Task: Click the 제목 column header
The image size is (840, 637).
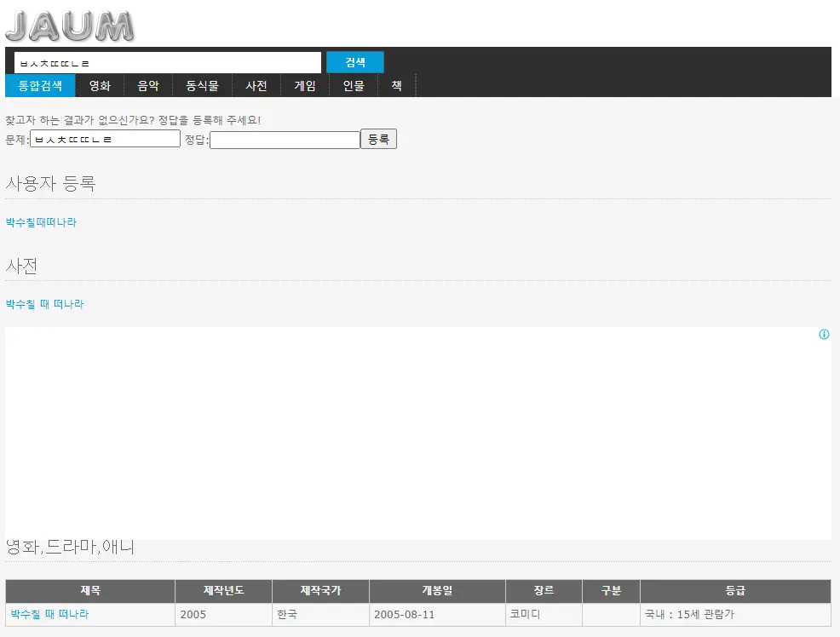Action: (x=90, y=591)
